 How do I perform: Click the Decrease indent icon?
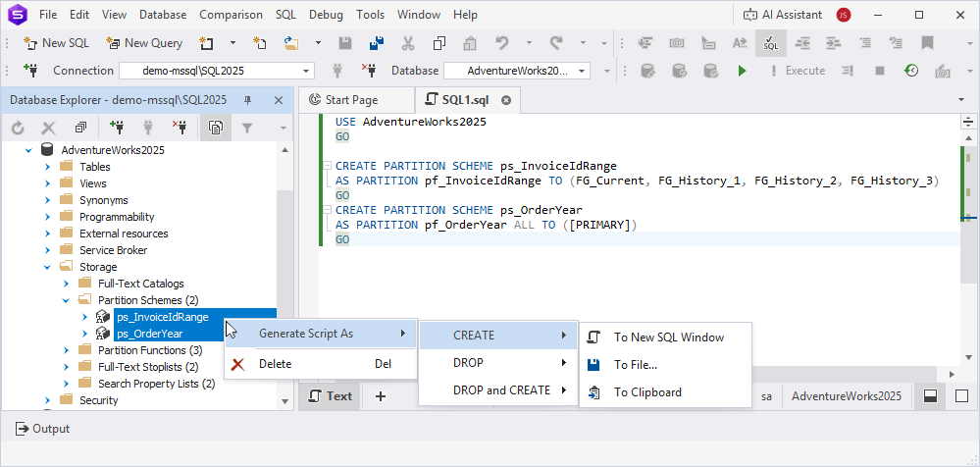coord(802,43)
